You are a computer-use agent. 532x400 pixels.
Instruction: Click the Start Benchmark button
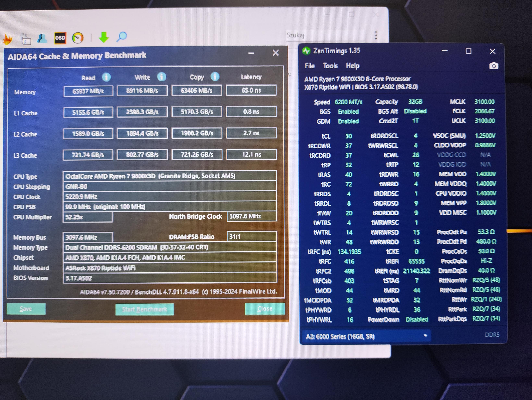coord(145,309)
